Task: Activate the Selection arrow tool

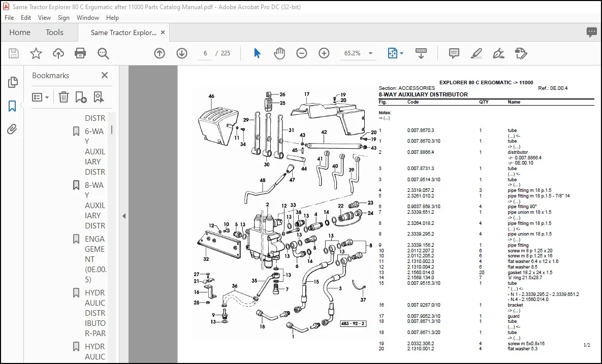Action: [x=257, y=53]
